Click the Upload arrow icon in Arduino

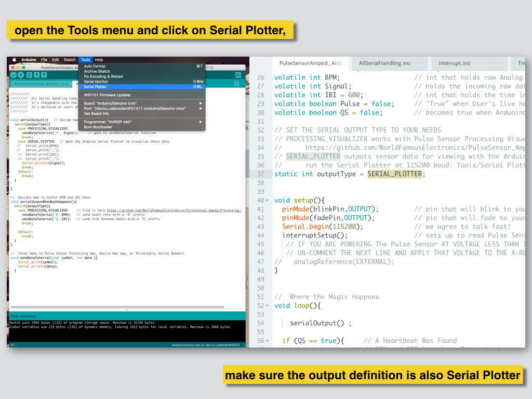(21, 75)
